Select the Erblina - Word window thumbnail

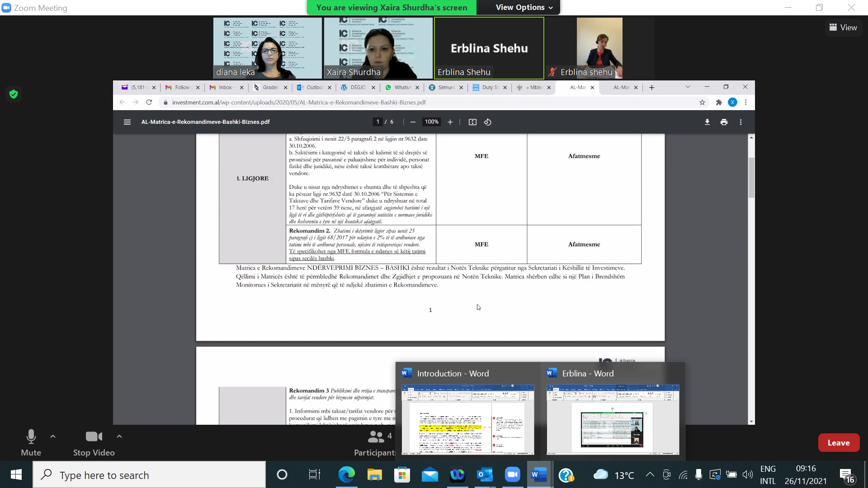pyautogui.click(x=613, y=418)
